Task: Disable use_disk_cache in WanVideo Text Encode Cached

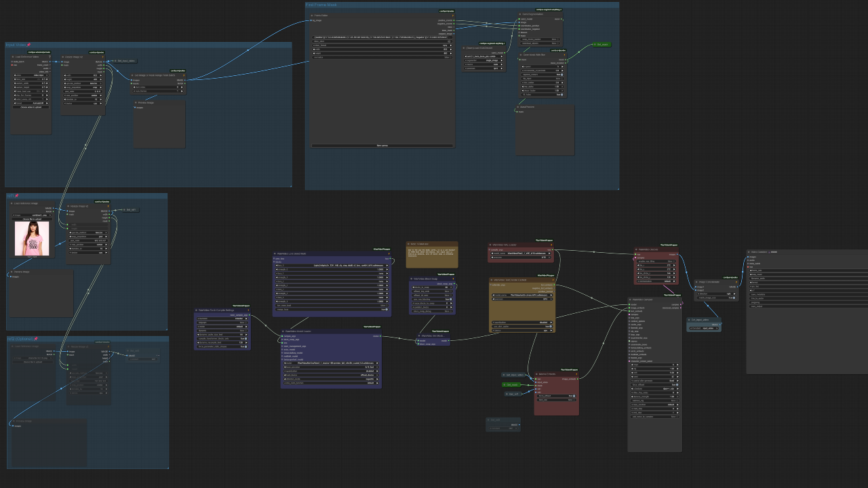Action: coord(551,327)
